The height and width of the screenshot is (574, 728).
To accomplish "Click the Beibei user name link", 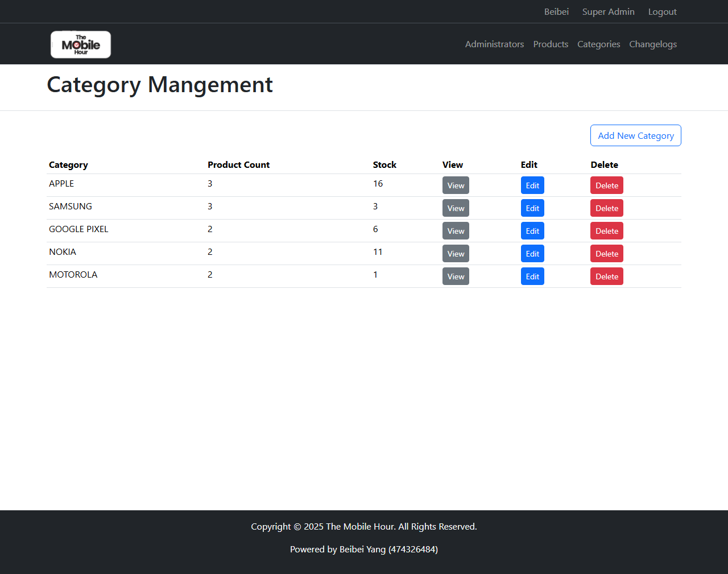I will [x=556, y=12].
